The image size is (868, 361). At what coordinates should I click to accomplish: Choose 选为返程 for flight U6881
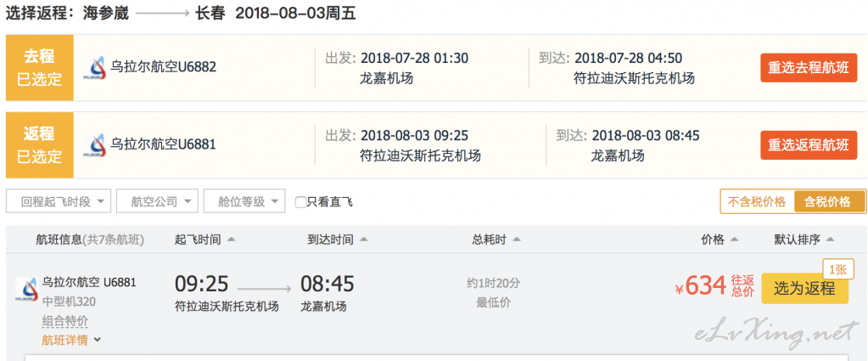pos(805,288)
